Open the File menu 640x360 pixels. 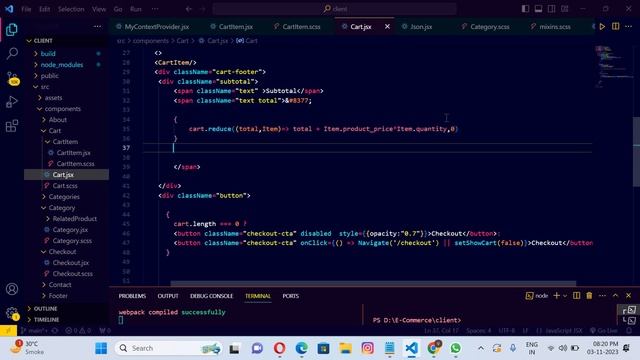26,9
